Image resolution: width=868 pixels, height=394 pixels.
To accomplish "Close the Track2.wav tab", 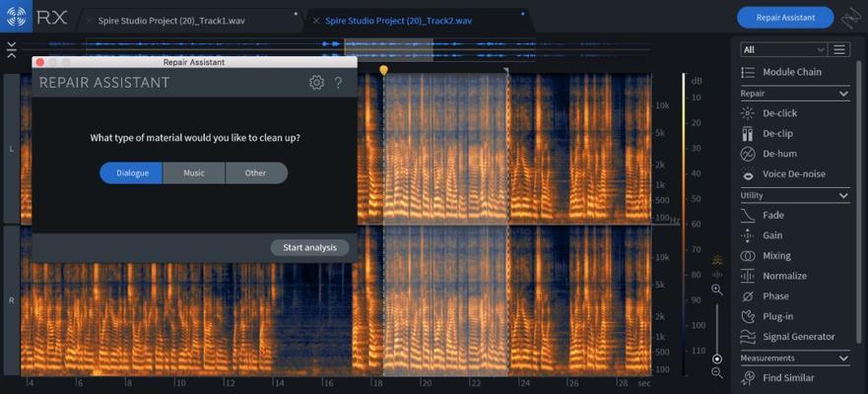I will (x=316, y=21).
